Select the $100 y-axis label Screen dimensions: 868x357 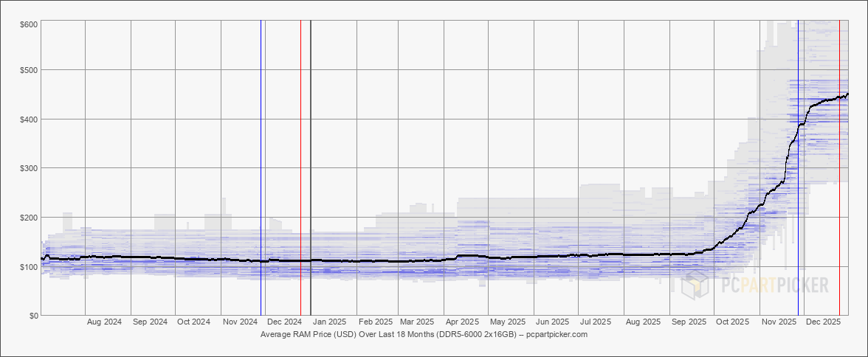point(30,266)
